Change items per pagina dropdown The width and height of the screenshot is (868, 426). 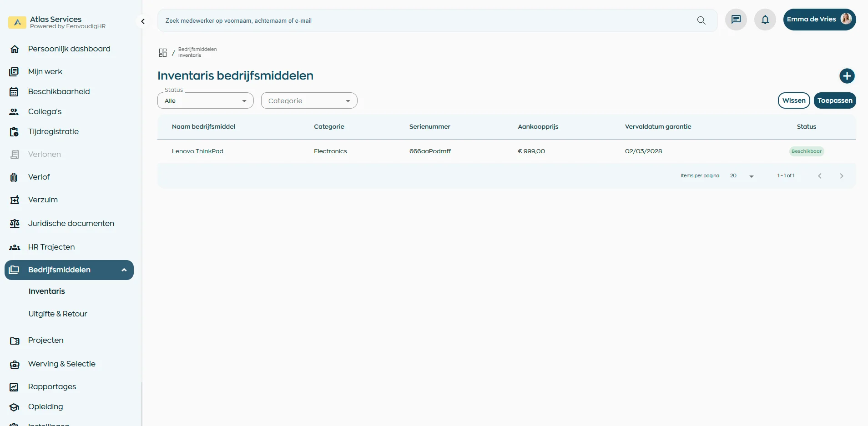742,176
